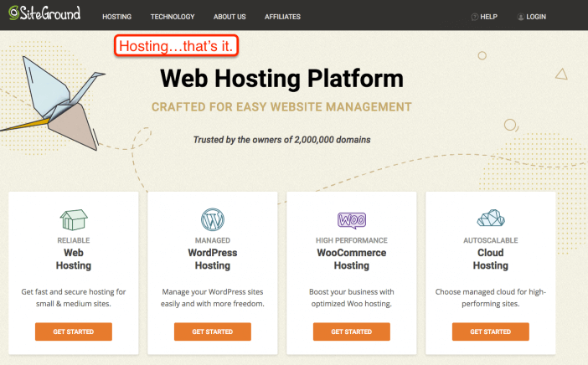This screenshot has width=588, height=365.
Task: Click the Web Hosting house icon
Action: pyautogui.click(x=74, y=219)
